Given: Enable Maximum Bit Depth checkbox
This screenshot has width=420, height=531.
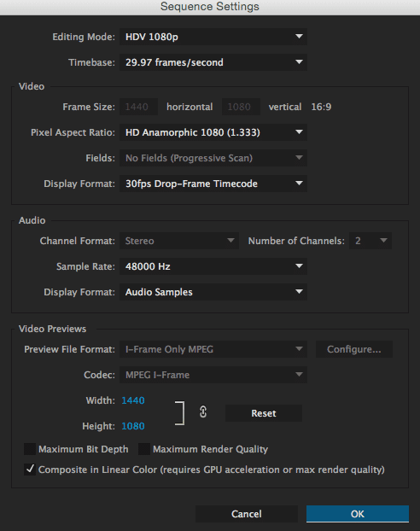Looking at the screenshot, I should tap(30, 449).
